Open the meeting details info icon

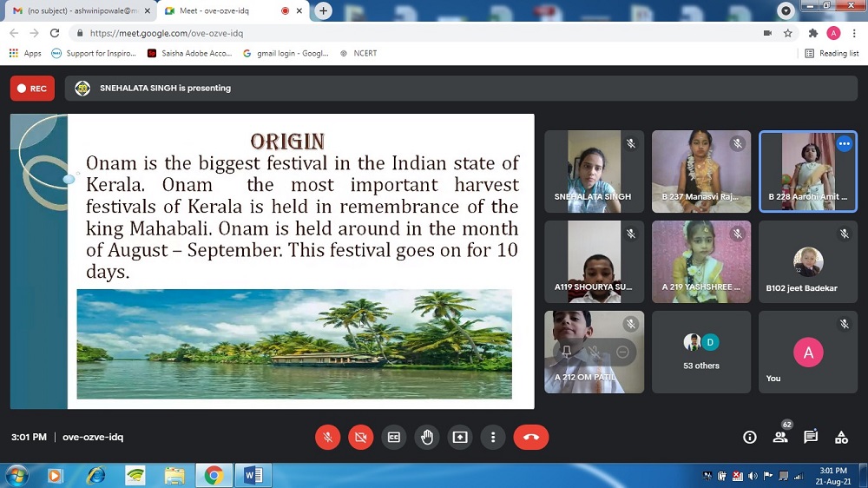[x=750, y=438]
